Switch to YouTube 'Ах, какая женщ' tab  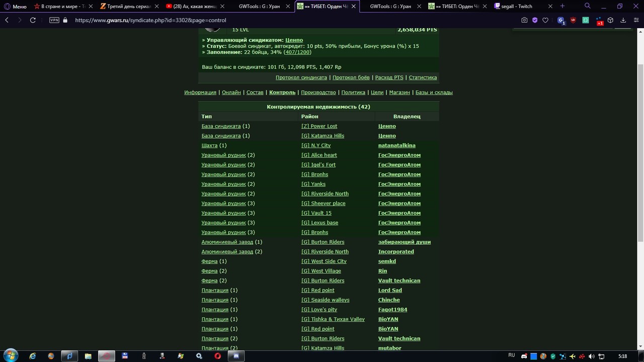coord(195,7)
